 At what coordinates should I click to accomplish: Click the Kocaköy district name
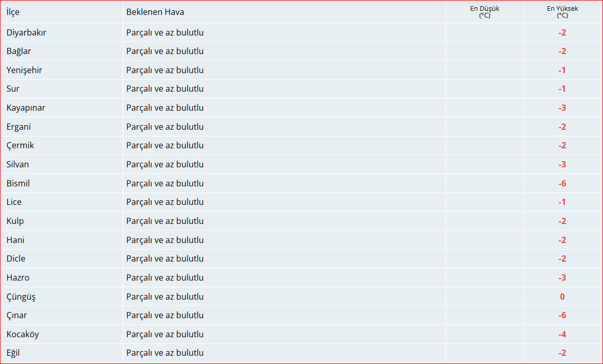23,335
